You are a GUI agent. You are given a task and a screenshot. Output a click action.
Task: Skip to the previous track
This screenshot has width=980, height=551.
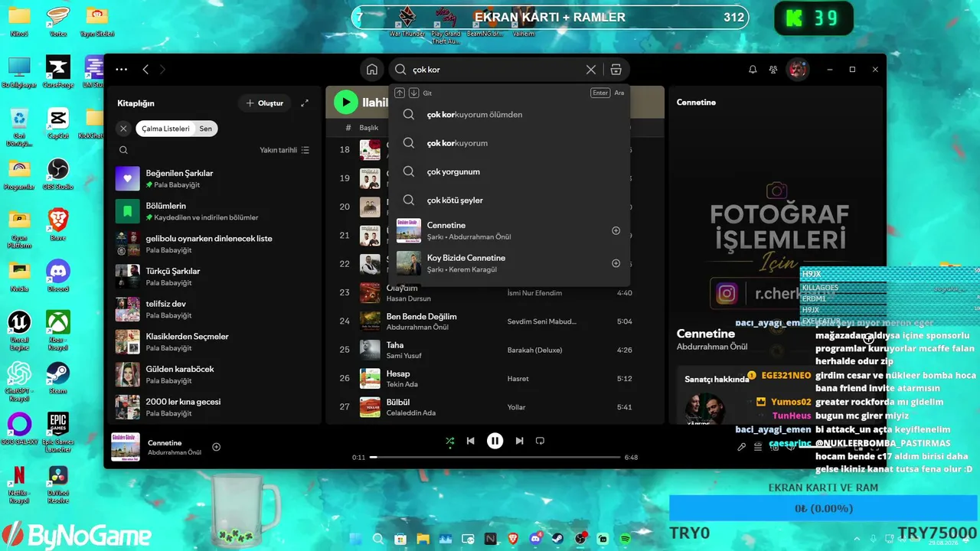[x=471, y=441]
